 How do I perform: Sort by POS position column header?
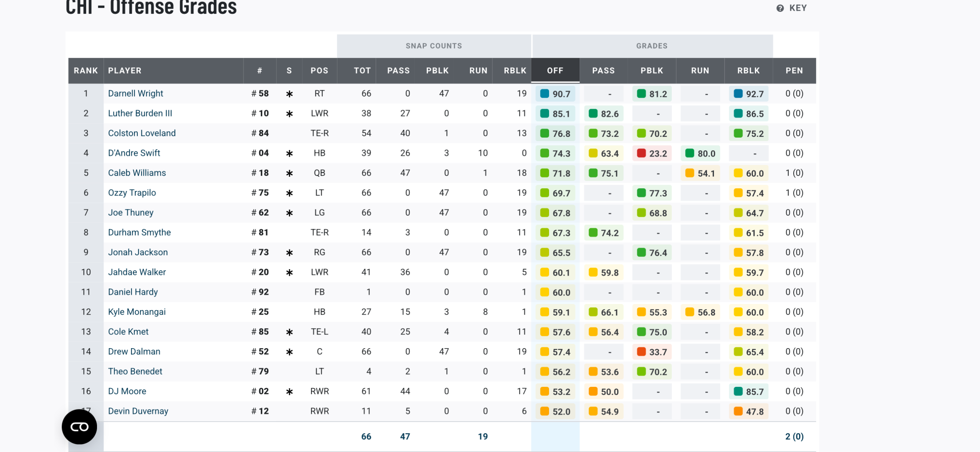point(319,71)
